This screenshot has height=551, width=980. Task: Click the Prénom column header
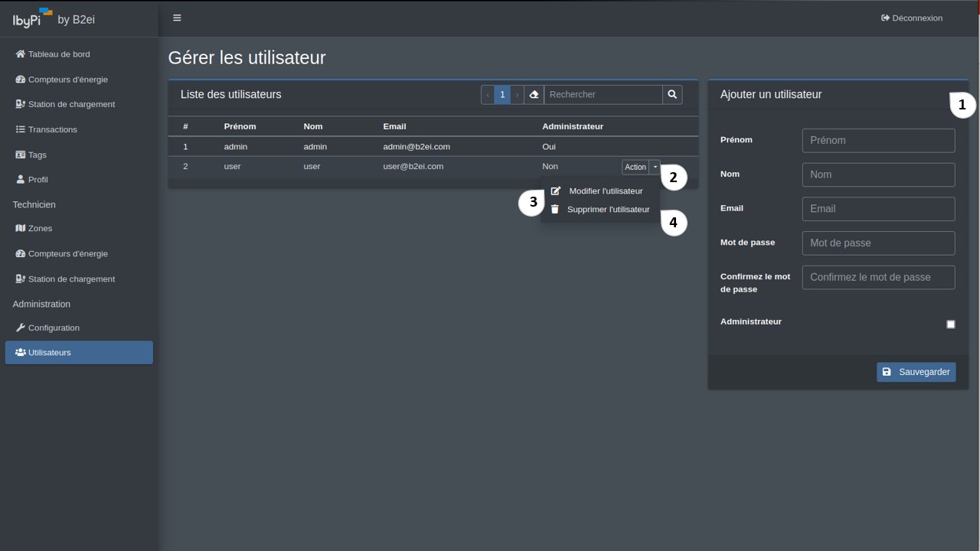point(240,126)
